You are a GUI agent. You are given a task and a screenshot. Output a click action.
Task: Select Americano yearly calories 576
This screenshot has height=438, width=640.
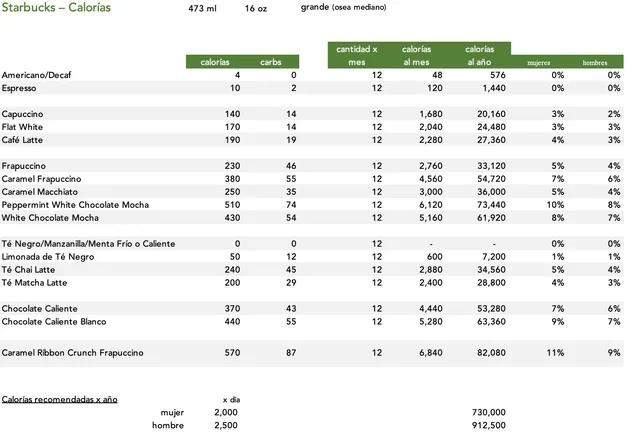[497, 75]
